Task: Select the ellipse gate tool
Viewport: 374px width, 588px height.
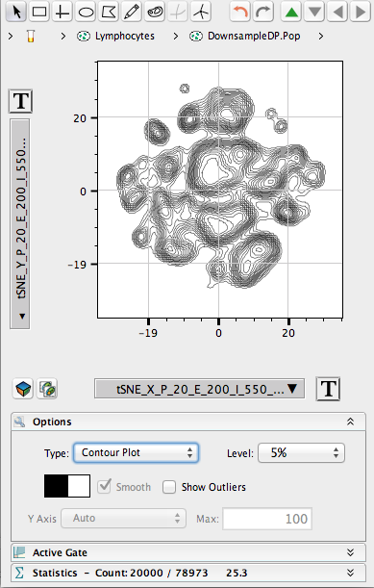Action: pos(86,12)
